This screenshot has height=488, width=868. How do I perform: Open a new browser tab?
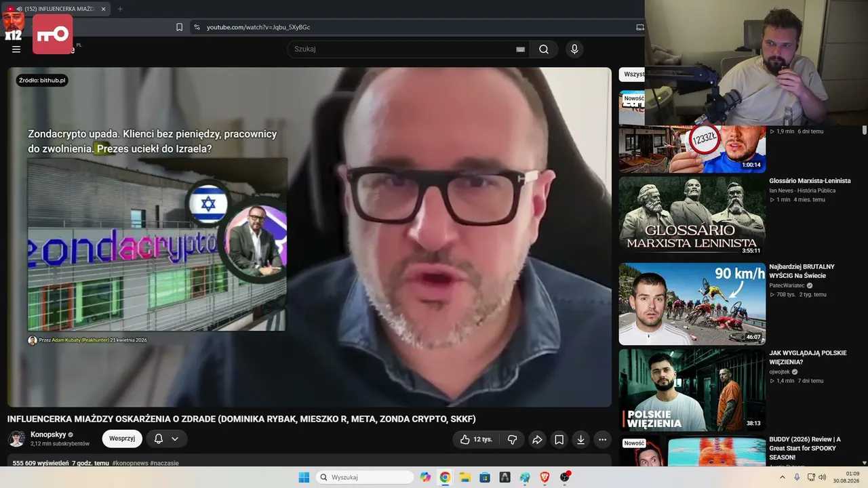(x=120, y=9)
